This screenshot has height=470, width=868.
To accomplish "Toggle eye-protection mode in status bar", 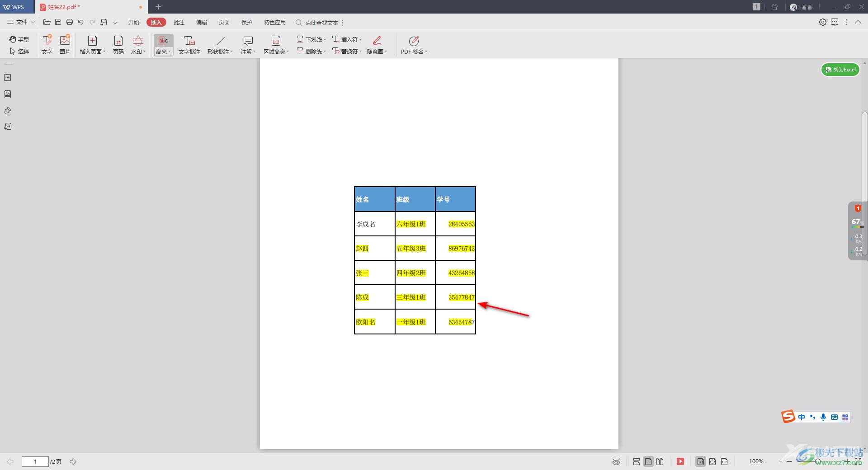I will (x=616, y=461).
